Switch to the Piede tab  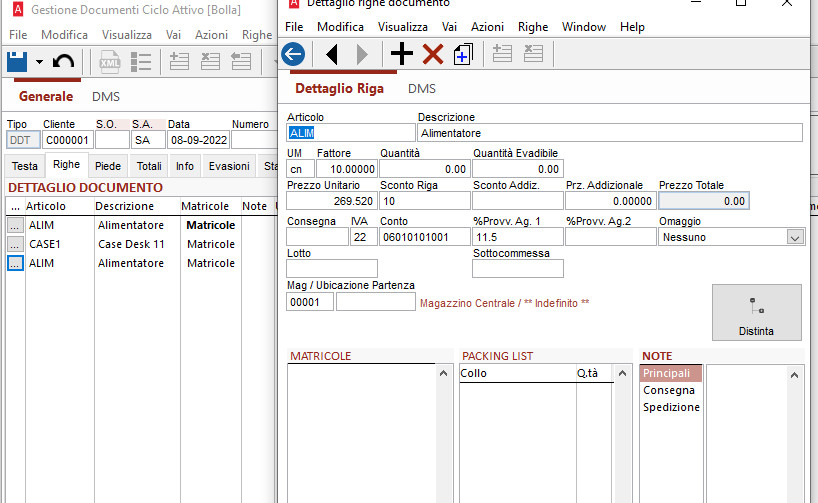(108, 166)
